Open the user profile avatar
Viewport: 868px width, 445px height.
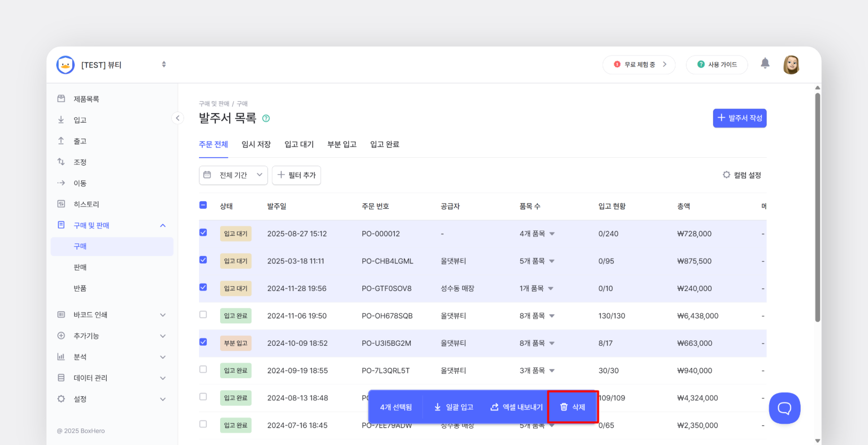(791, 65)
